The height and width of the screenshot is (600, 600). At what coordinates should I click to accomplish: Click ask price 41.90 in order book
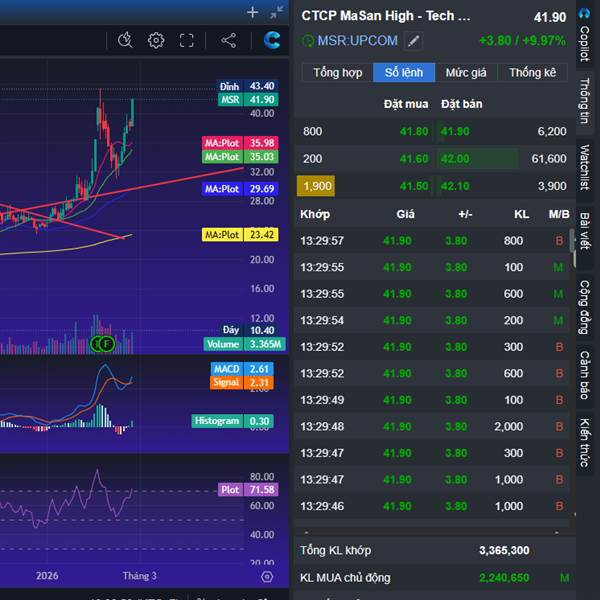coord(455,132)
